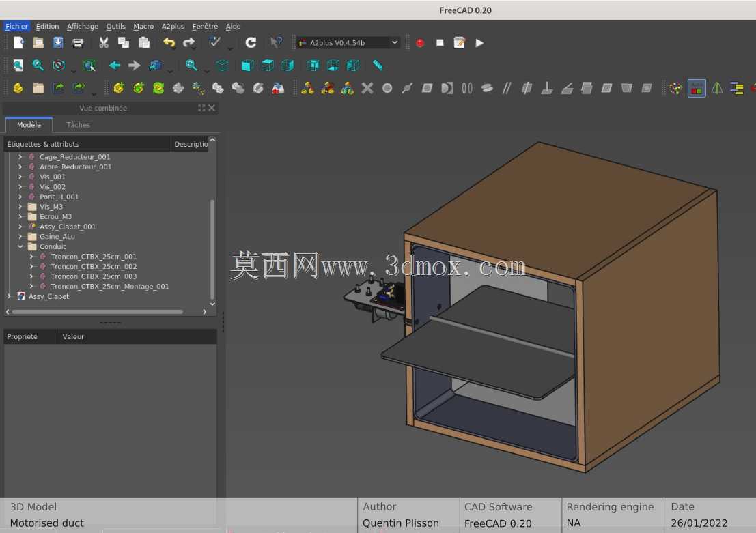Viewport: 756px width, 533px height.
Task: Switch to the Tâches tab
Action: point(78,125)
